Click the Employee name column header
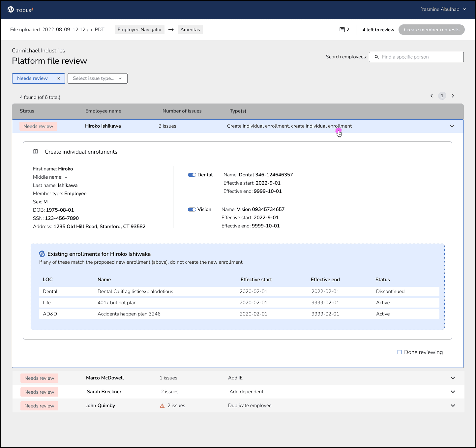 (103, 111)
